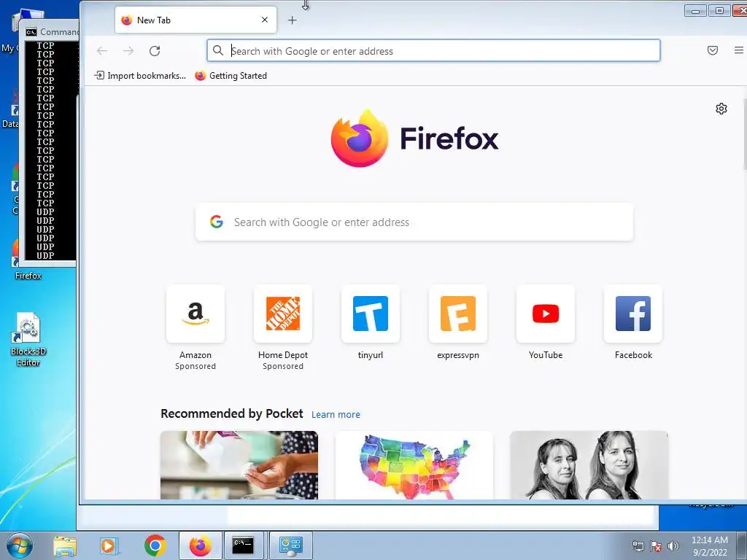Focus the address bar search field

click(x=433, y=50)
